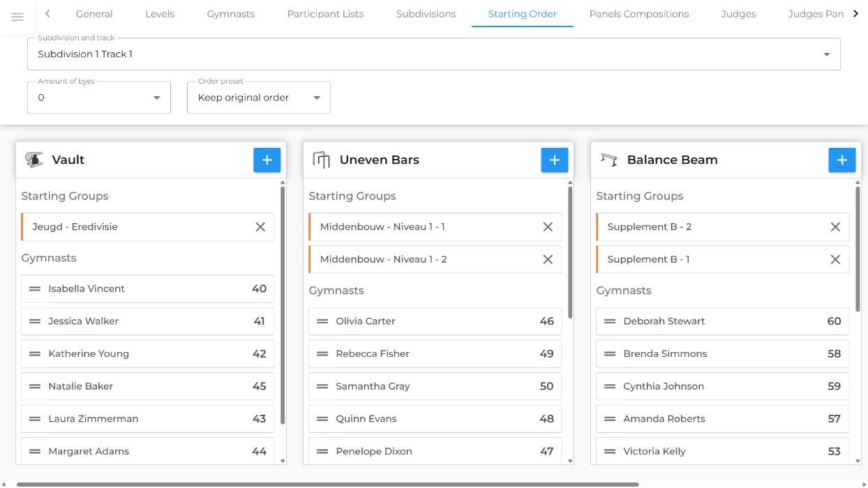The image size is (868, 488).
Task: Click the Vault panel vertical scrollbar
Action: click(x=283, y=305)
